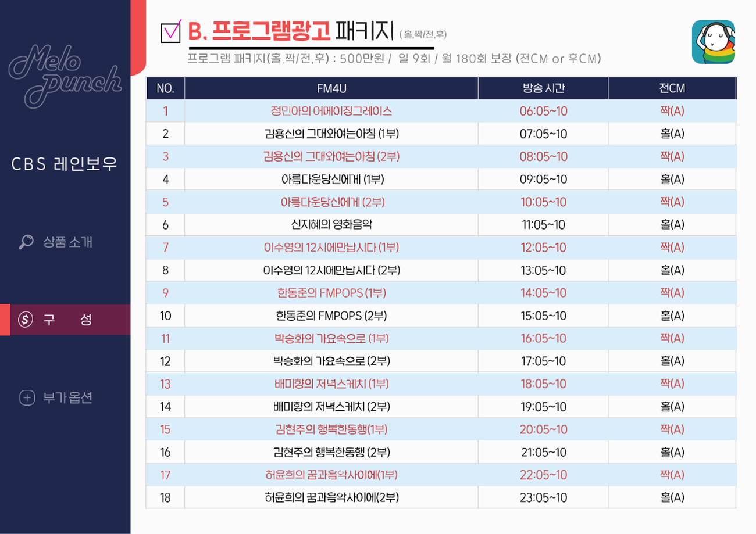Click the 짝(A) cell in row 7

click(672, 248)
